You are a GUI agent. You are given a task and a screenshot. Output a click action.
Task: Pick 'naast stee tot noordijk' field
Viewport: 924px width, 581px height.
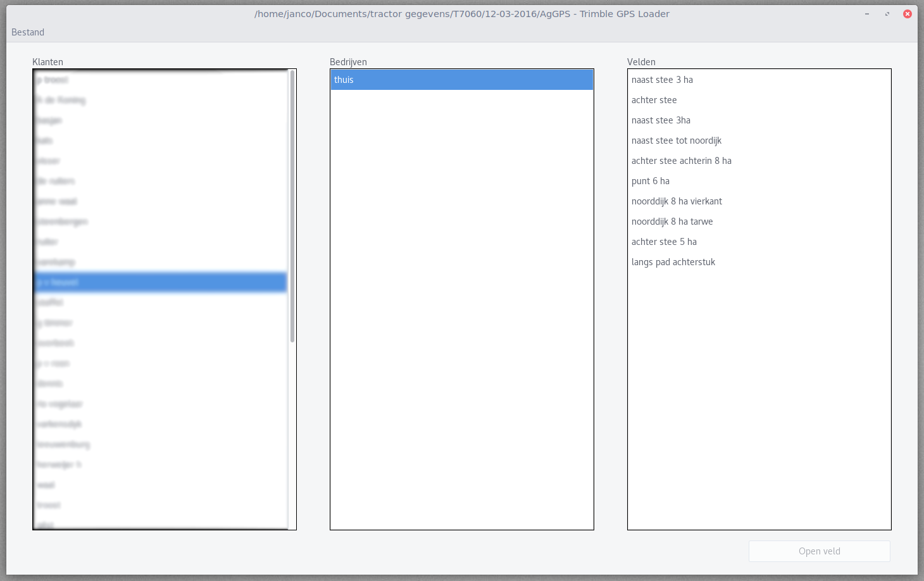pos(676,141)
